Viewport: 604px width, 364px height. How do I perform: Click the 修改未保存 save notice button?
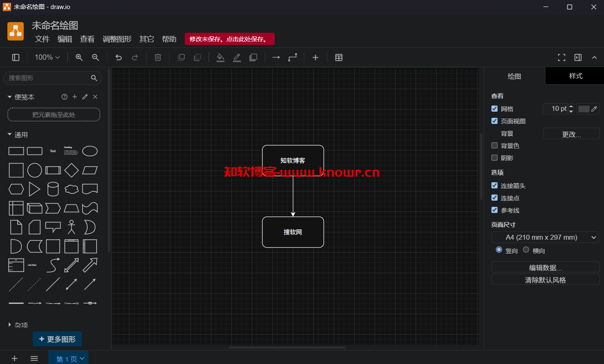229,39
